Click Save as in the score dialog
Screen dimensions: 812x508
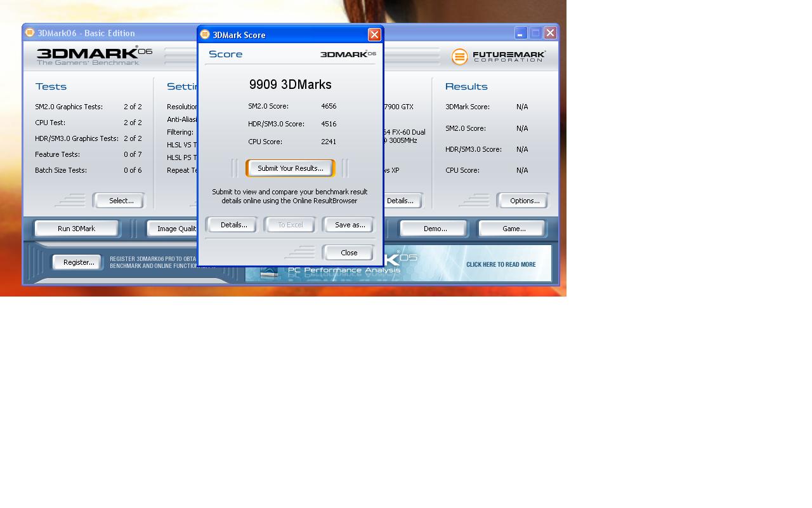point(350,225)
